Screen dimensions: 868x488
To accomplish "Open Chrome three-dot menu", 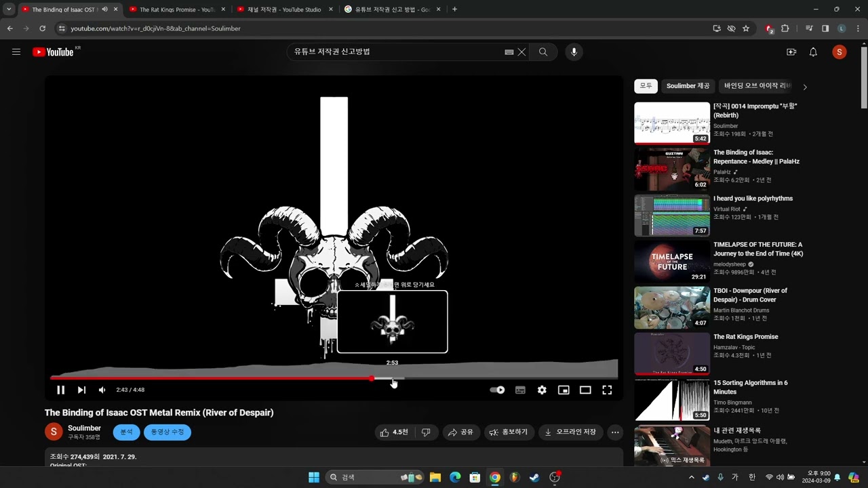I will pos(858,28).
